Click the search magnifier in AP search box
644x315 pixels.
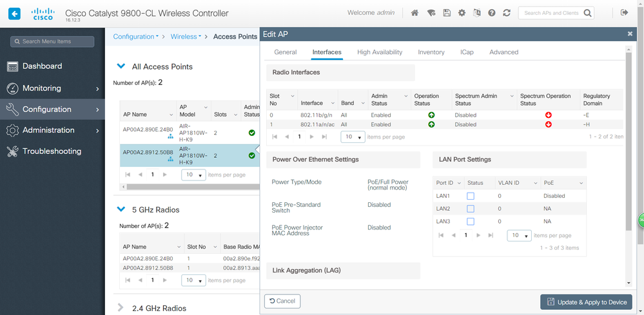pyautogui.click(x=588, y=13)
